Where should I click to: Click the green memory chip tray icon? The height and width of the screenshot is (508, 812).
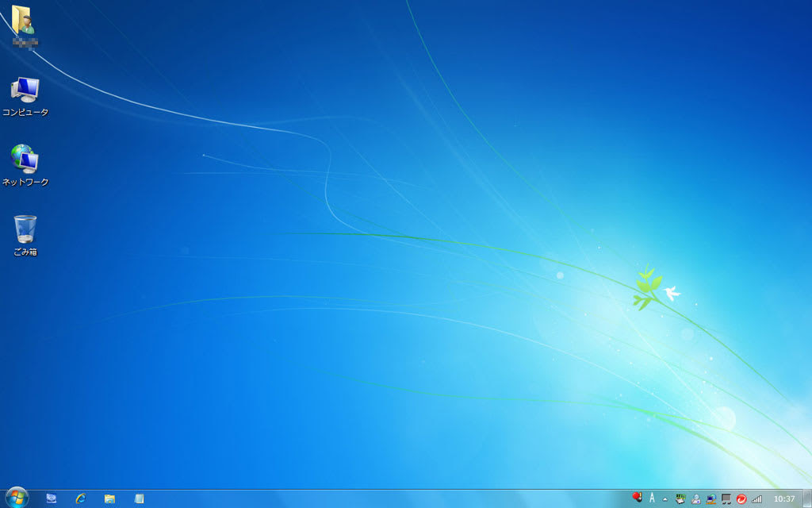point(680,498)
